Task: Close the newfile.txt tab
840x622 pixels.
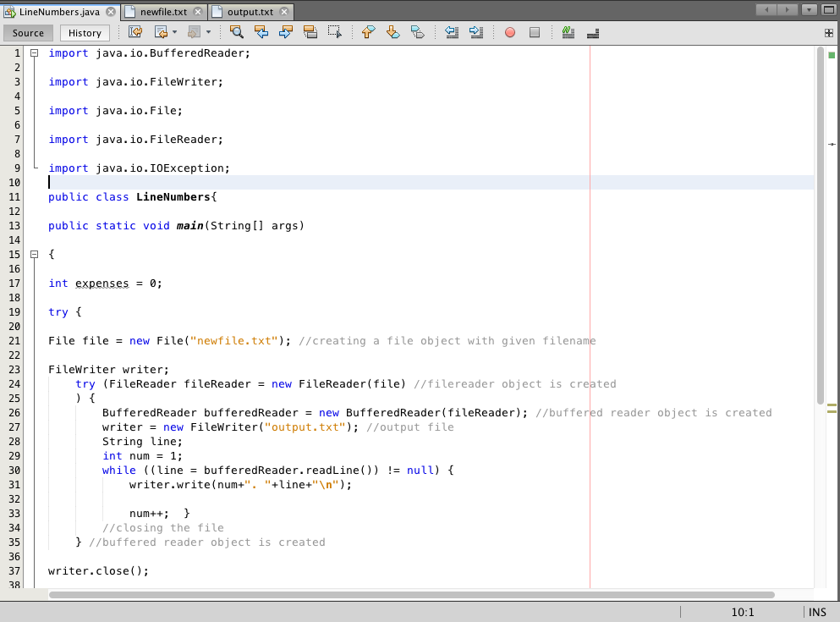Action: (x=198, y=12)
